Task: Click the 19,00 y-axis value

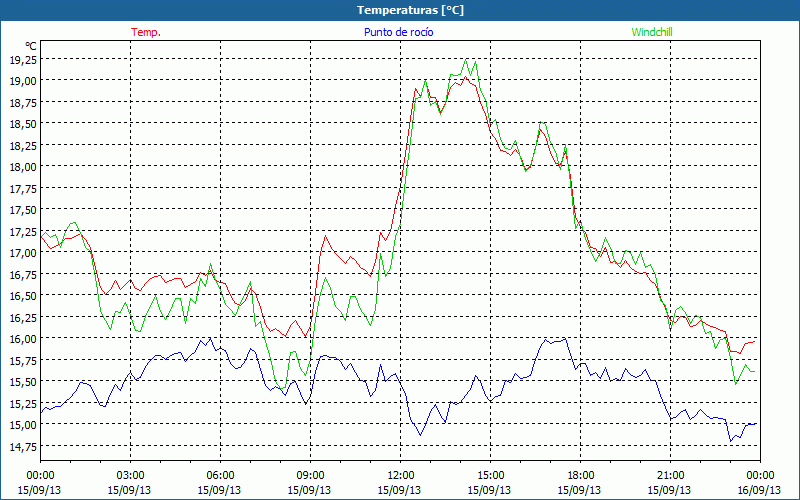Action: click(22, 81)
